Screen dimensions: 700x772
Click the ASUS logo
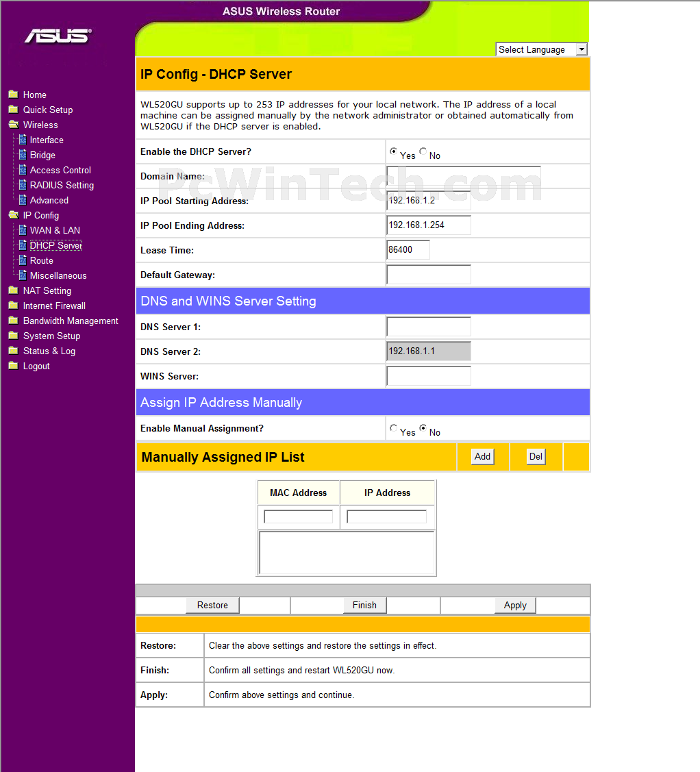[58, 36]
